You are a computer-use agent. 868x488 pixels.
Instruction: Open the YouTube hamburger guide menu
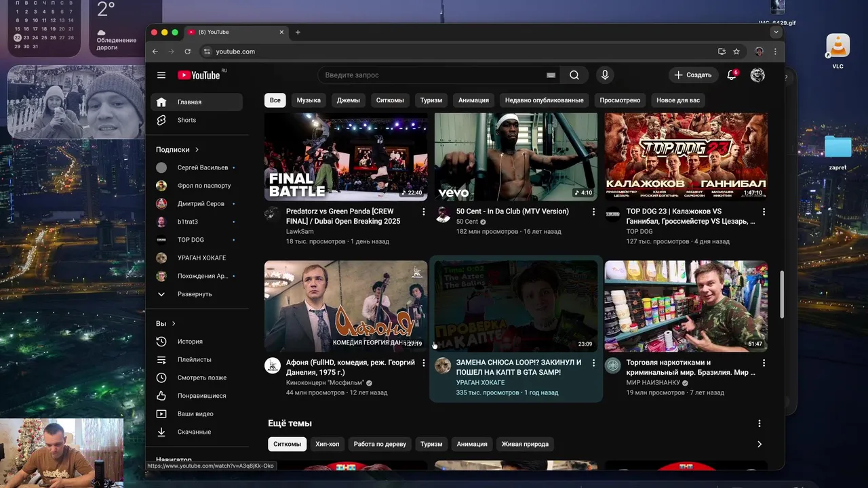(161, 75)
